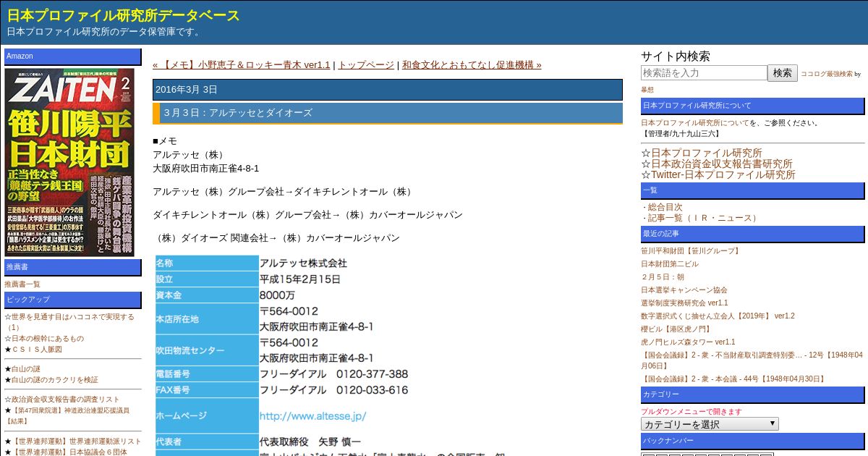This screenshot has height=456, width=868.
Task: Open 国会会議録 不当財産取引調査特別委 12号 link
Action: click(752, 360)
